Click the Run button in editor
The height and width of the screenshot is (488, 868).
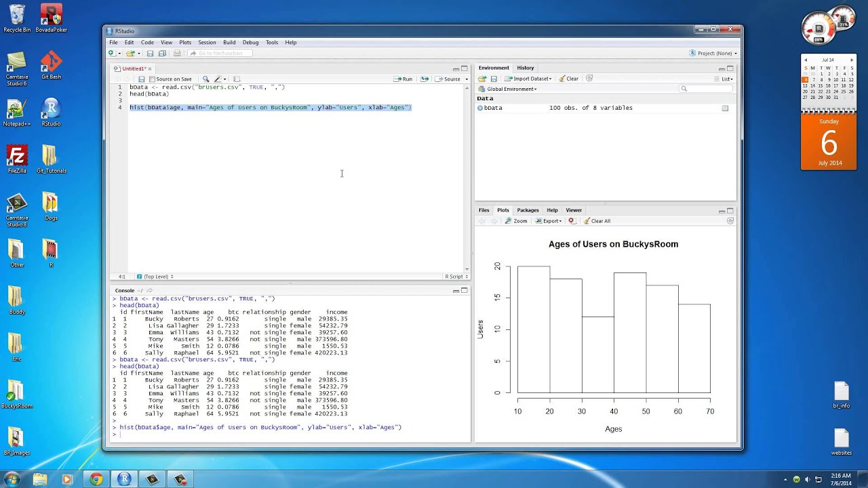(x=403, y=79)
